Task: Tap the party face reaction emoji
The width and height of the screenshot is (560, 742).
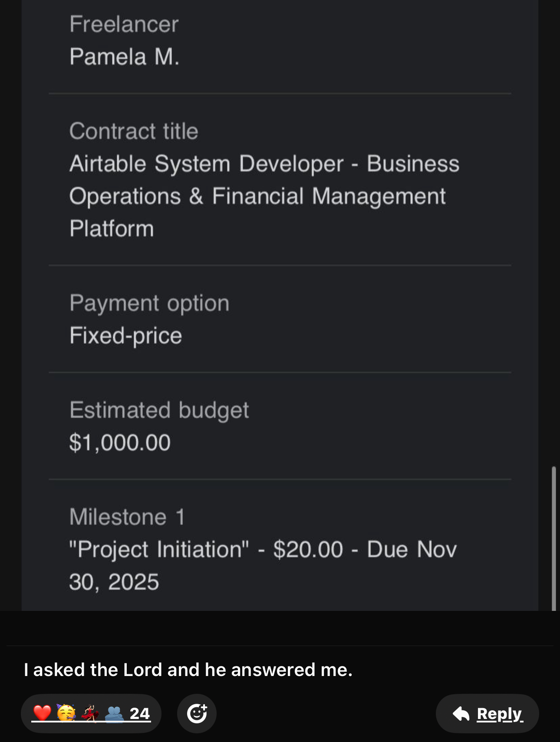Action: tap(66, 713)
